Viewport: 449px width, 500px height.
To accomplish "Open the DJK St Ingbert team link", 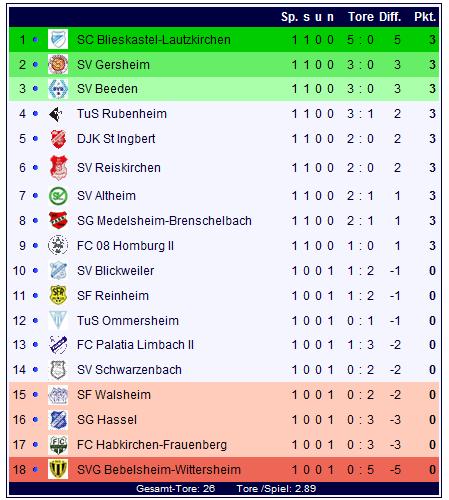I will (x=116, y=139).
